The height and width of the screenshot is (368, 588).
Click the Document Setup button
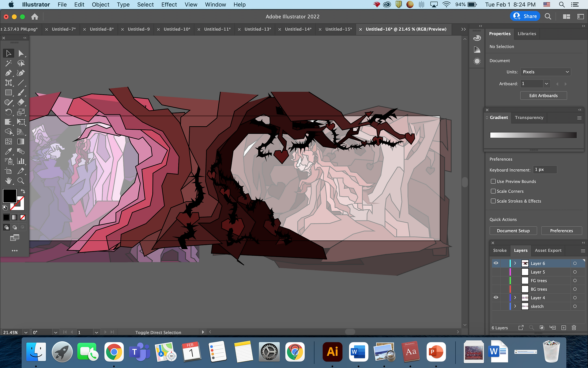[x=513, y=231]
